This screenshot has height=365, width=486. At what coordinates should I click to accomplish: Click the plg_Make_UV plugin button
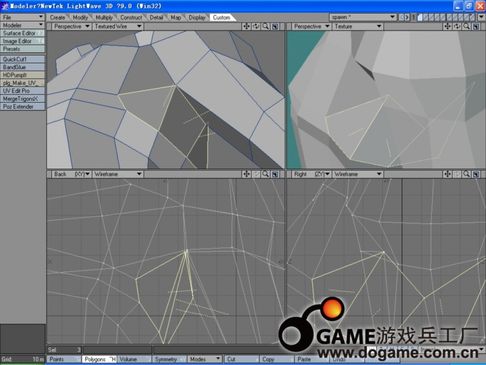23,83
